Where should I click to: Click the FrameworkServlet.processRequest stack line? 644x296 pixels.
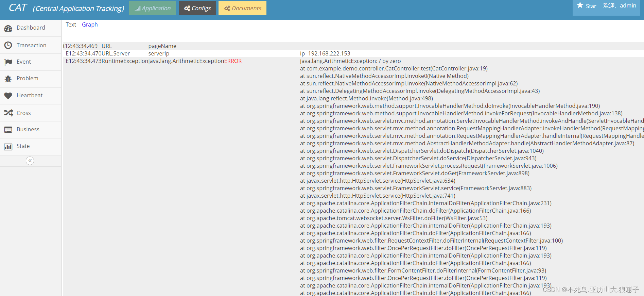click(x=429, y=166)
